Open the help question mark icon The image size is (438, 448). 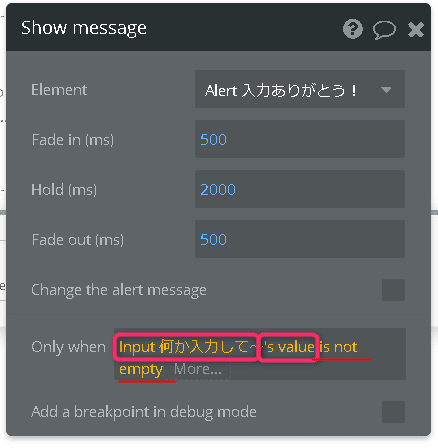tap(353, 29)
